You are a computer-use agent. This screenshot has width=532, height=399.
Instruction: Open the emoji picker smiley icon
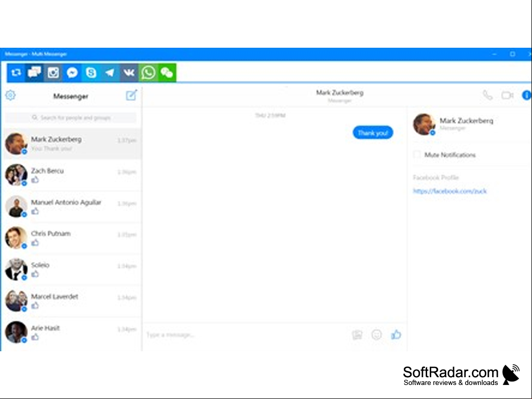(x=377, y=335)
